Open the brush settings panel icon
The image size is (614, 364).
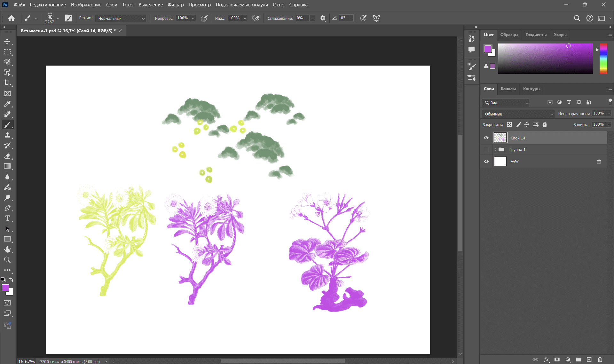click(68, 18)
